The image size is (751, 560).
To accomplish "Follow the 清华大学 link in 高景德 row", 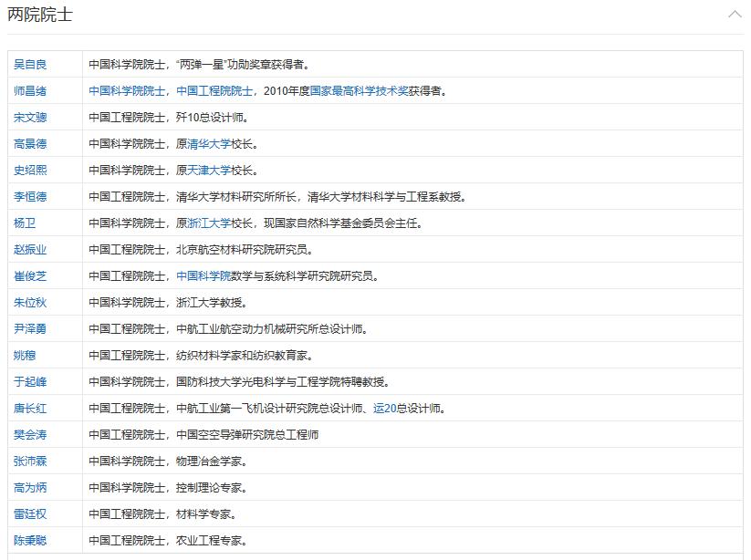I will coord(209,144).
